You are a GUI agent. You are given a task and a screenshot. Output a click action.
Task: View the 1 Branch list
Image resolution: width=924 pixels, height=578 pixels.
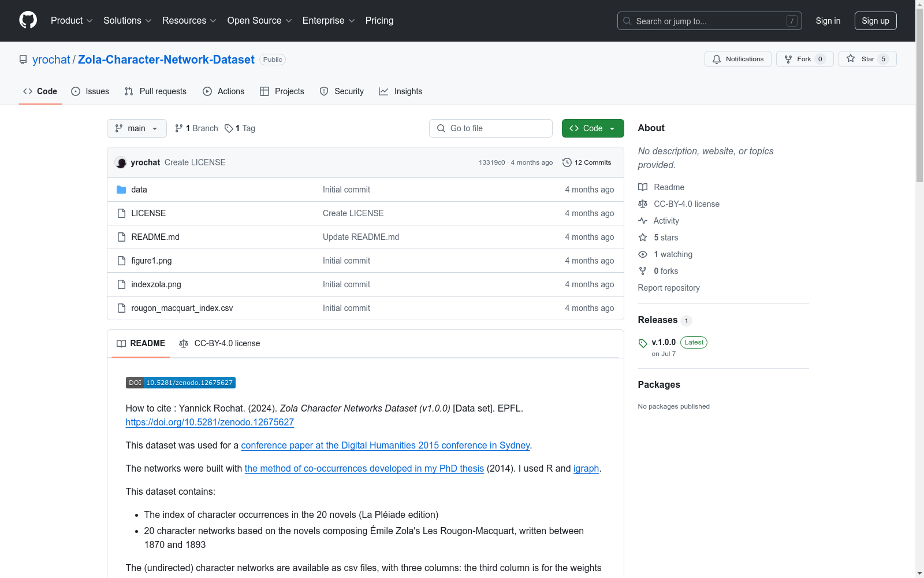point(196,128)
